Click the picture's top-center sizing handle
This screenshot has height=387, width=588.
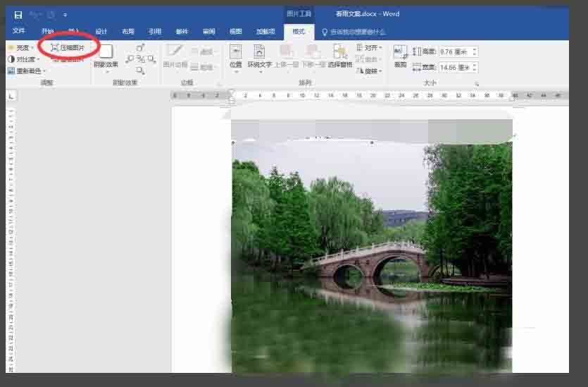(x=372, y=142)
